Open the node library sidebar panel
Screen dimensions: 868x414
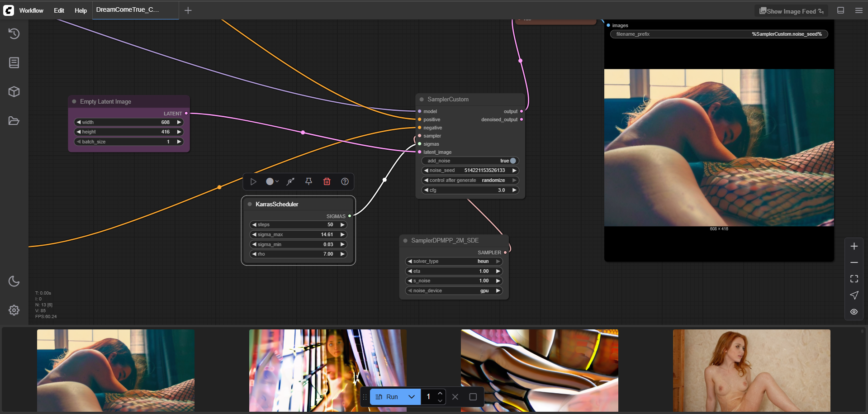14,62
